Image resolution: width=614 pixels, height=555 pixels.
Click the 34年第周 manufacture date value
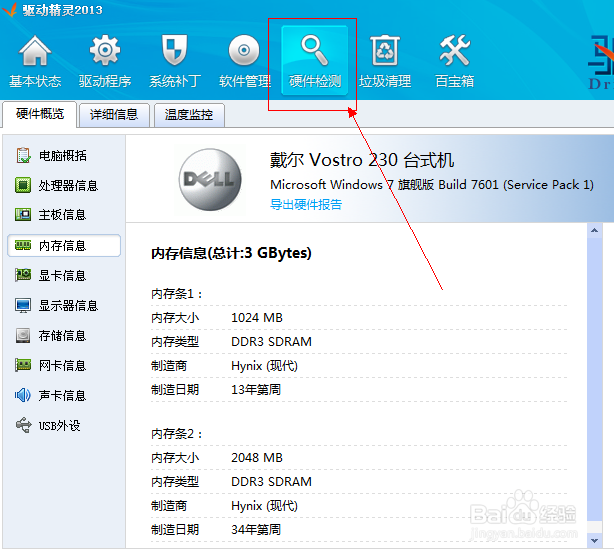[x=256, y=530]
